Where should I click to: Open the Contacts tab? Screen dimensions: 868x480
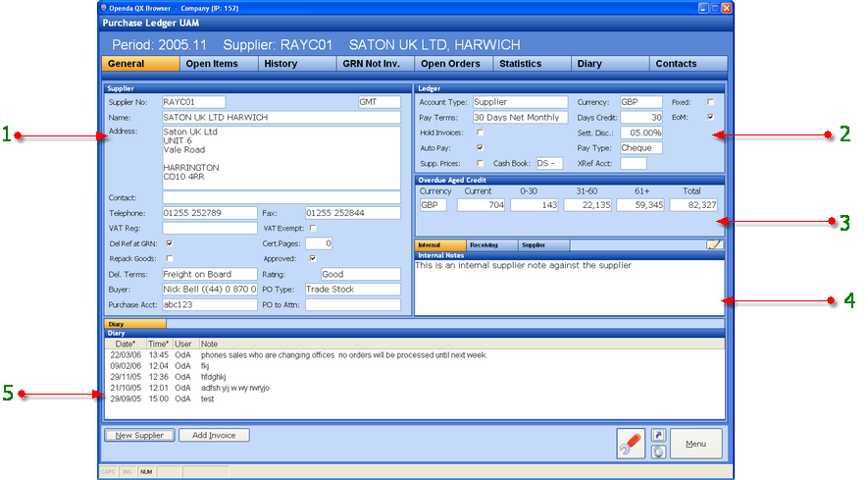tap(689, 64)
